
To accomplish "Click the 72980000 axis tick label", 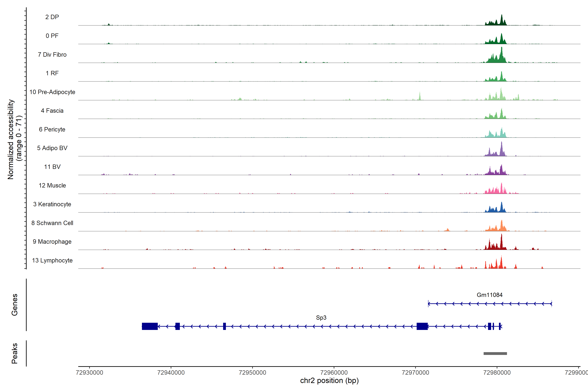I will coord(497,373).
